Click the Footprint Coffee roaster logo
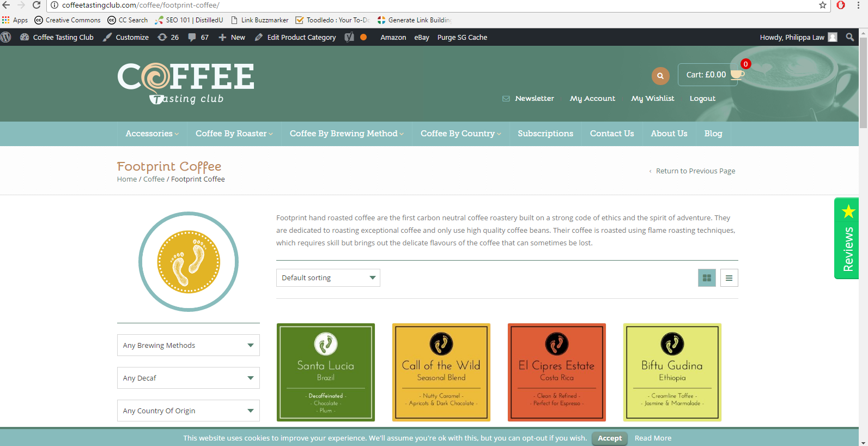 pyautogui.click(x=189, y=262)
